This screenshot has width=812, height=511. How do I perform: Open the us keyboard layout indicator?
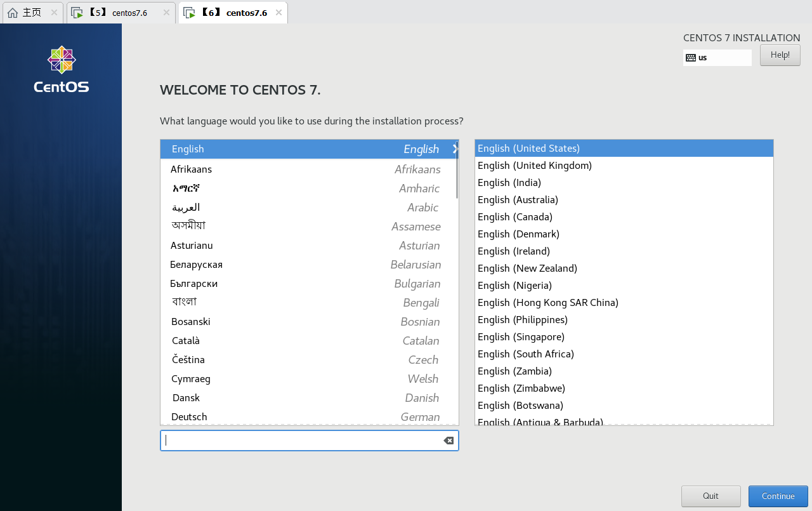[717, 58]
